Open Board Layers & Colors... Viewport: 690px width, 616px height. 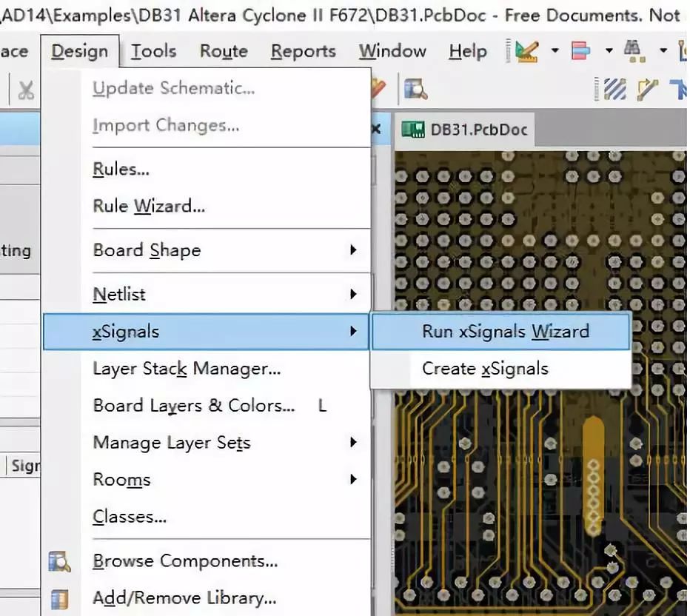coord(207,406)
